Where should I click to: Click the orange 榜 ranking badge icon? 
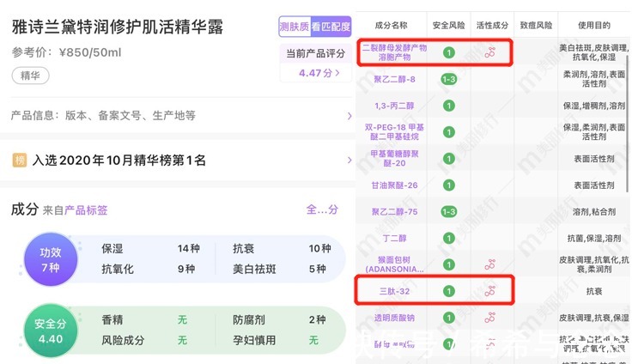pos(20,160)
